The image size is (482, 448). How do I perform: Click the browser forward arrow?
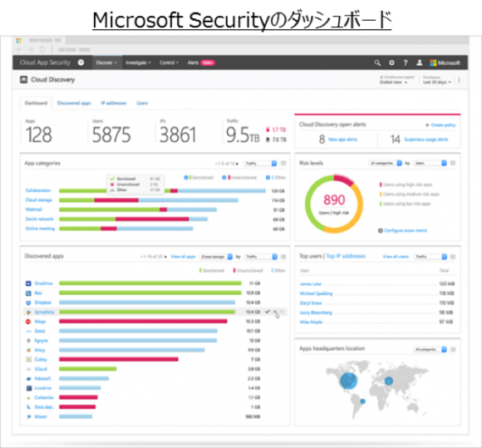(x=31, y=49)
